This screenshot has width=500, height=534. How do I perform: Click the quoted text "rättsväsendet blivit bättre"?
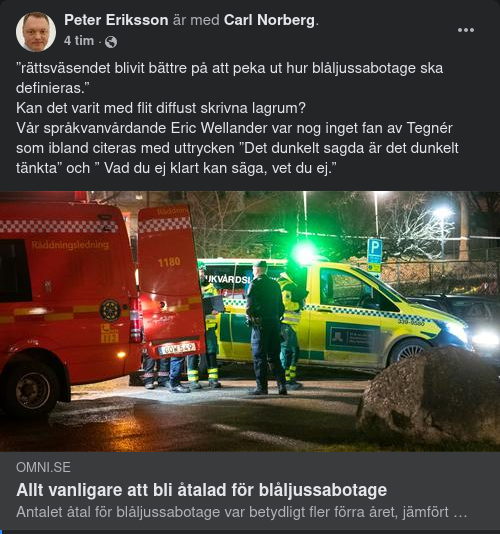101,68
